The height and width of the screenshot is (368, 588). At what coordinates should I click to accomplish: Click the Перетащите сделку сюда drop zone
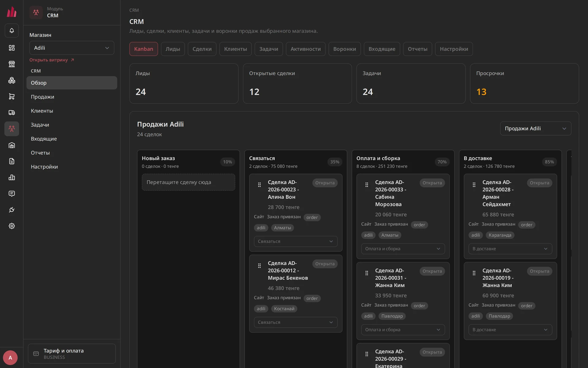188,182
